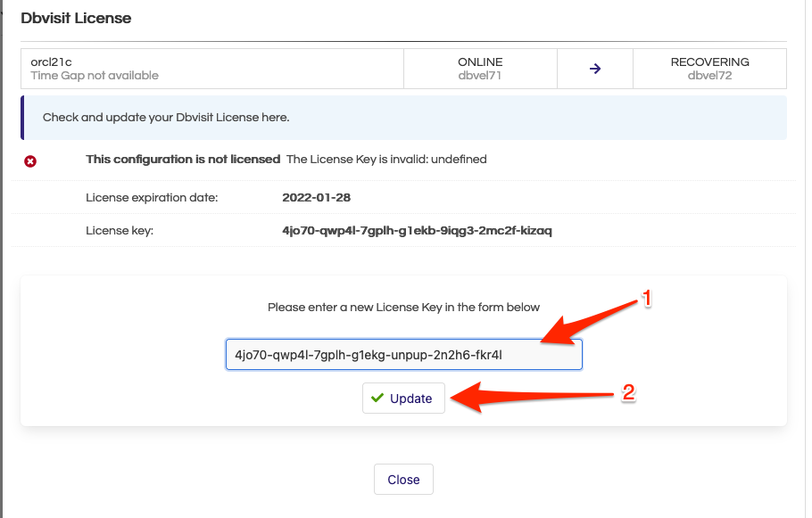Select the orcl21c configuration name
The width and height of the screenshot is (812, 518).
point(51,62)
